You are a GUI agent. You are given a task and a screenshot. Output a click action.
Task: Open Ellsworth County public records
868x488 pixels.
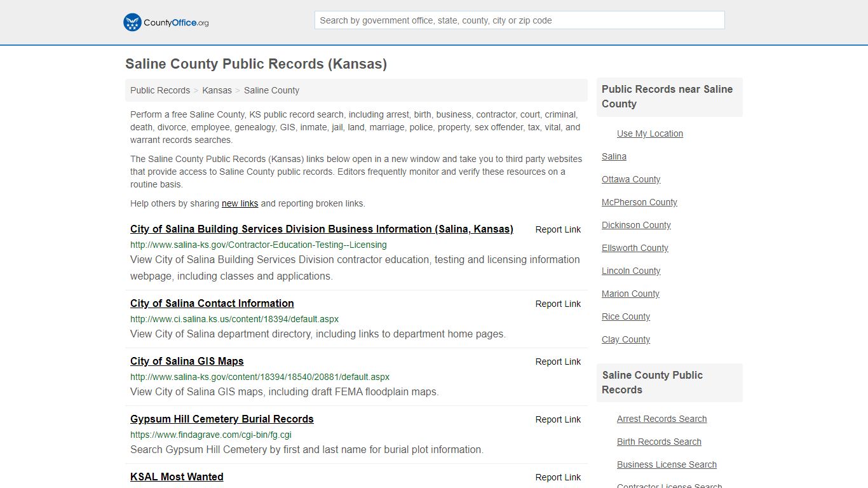pyautogui.click(x=635, y=248)
